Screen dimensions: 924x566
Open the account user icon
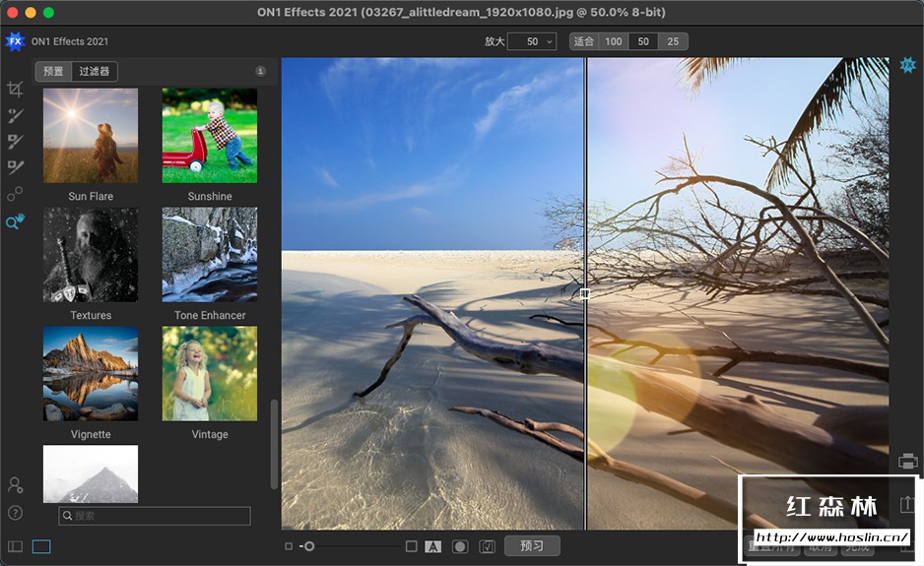(x=16, y=484)
